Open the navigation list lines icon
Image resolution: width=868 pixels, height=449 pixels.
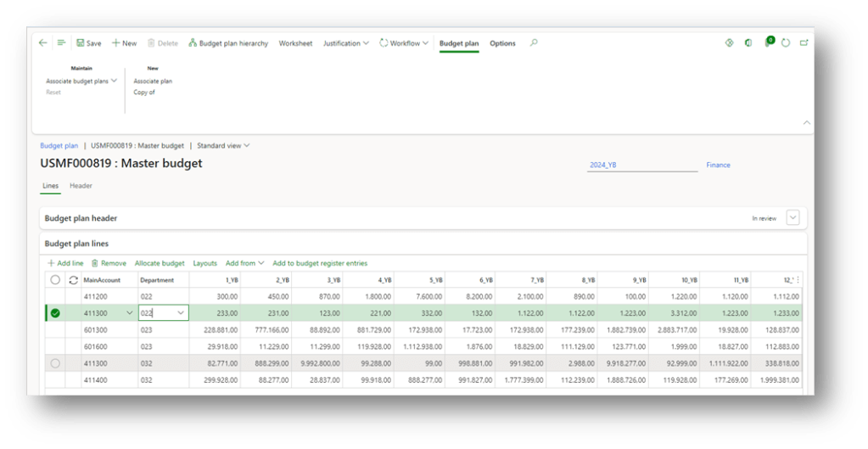coord(61,43)
